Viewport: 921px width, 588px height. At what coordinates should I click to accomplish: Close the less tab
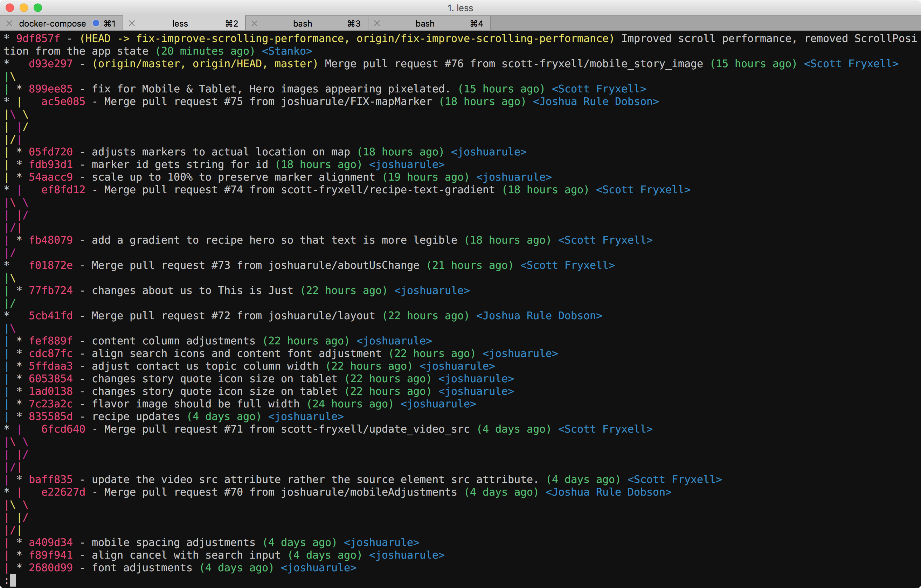132,23
